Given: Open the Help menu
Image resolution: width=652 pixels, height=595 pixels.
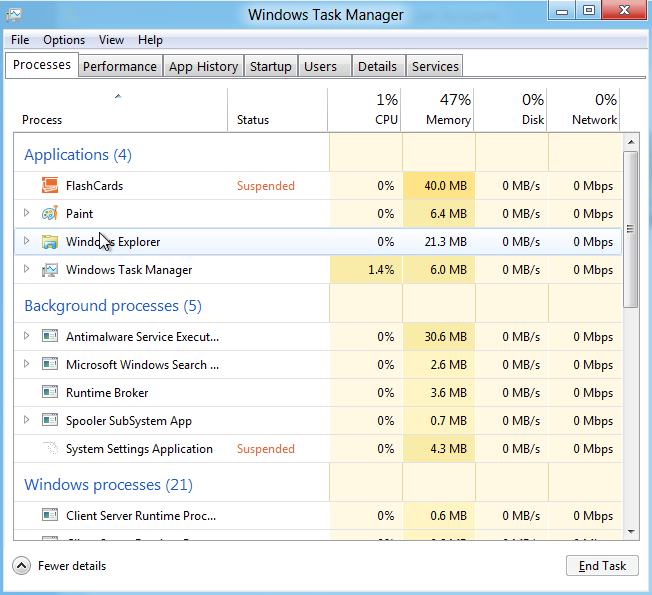Looking at the screenshot, I should pos(150,40).
